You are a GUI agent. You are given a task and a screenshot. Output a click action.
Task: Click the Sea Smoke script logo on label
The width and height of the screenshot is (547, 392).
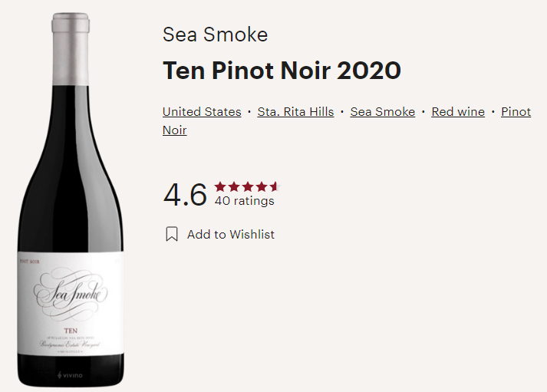pos(71,294)
